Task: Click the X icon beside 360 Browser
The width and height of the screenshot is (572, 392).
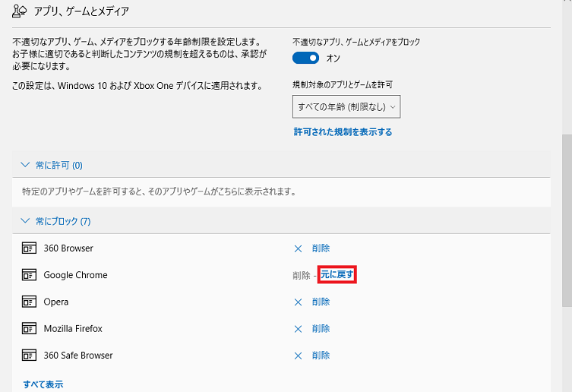Action: (298, 248)
